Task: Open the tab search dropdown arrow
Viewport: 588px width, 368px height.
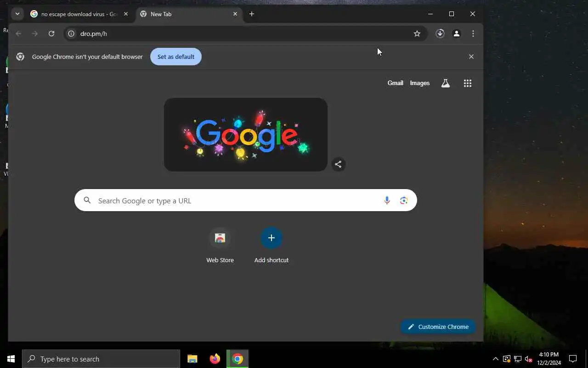Action: coord(17,14)
